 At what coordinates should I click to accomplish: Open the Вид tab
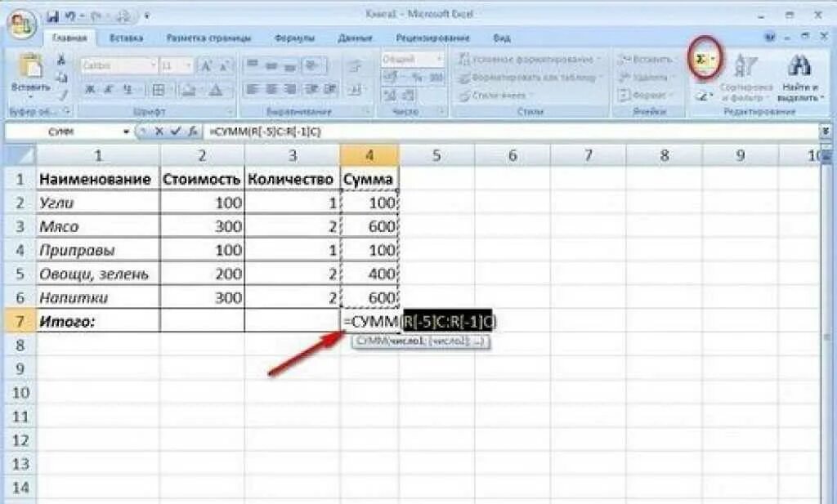tap(501, 38)
